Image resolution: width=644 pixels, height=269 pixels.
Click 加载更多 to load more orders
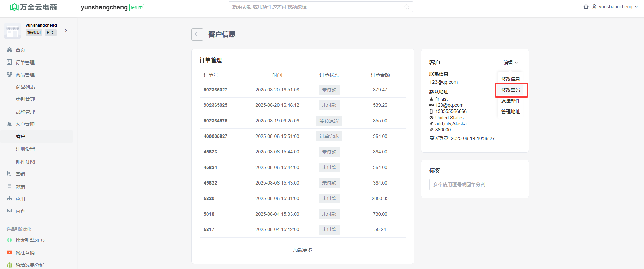[x=303, y=250]
